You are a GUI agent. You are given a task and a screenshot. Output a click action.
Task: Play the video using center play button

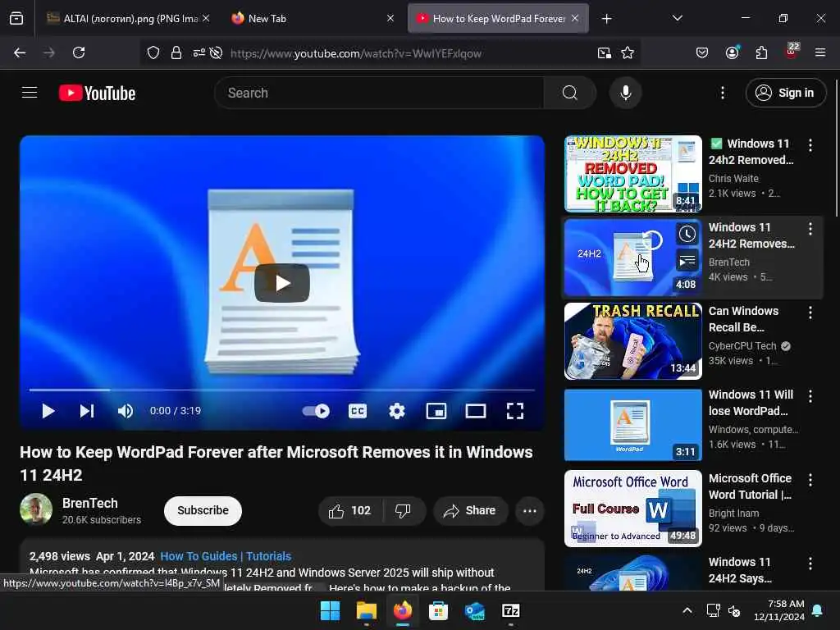pos(282,283)
